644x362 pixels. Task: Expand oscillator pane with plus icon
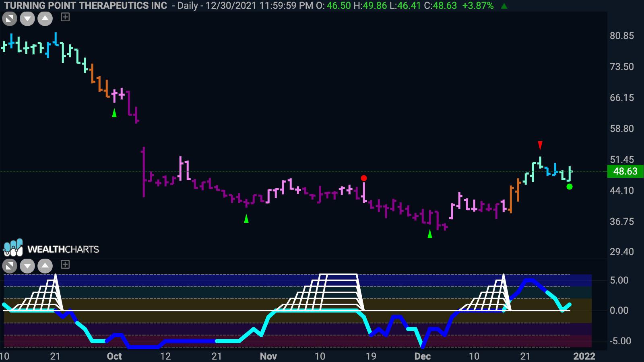click(65, 264)
